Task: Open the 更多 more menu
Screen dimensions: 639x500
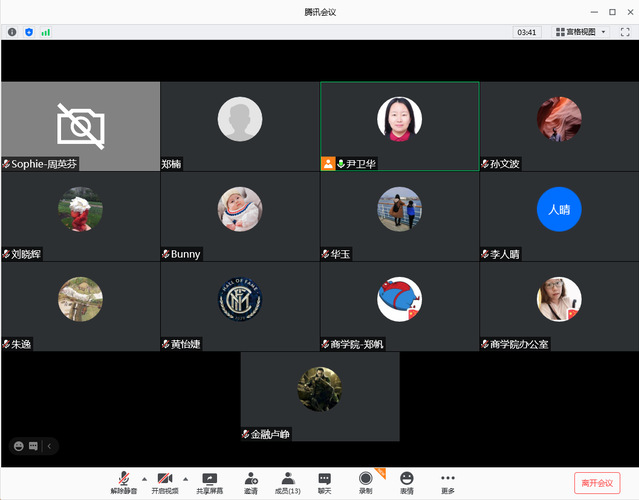Action: coord(447,481)
